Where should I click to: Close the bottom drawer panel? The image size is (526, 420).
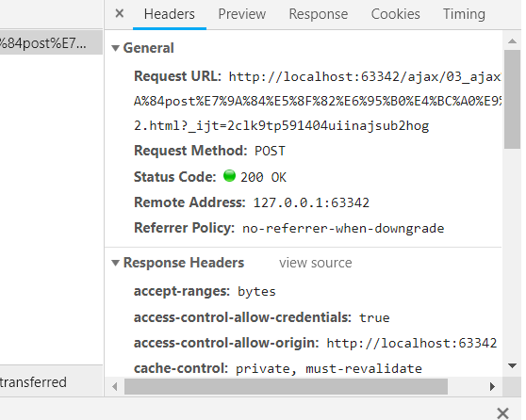(x=502, y=413)
